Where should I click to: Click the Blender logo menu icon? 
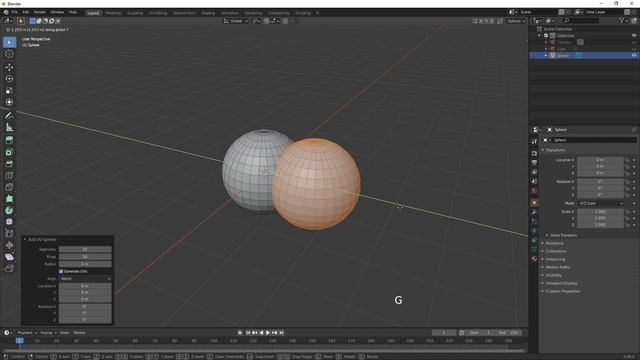(6, 12)
